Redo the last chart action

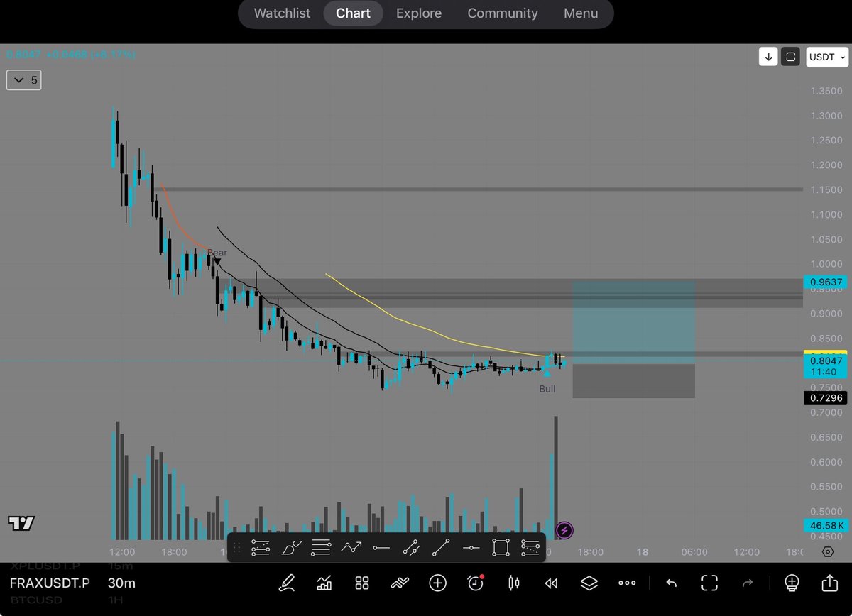(747, 583)
